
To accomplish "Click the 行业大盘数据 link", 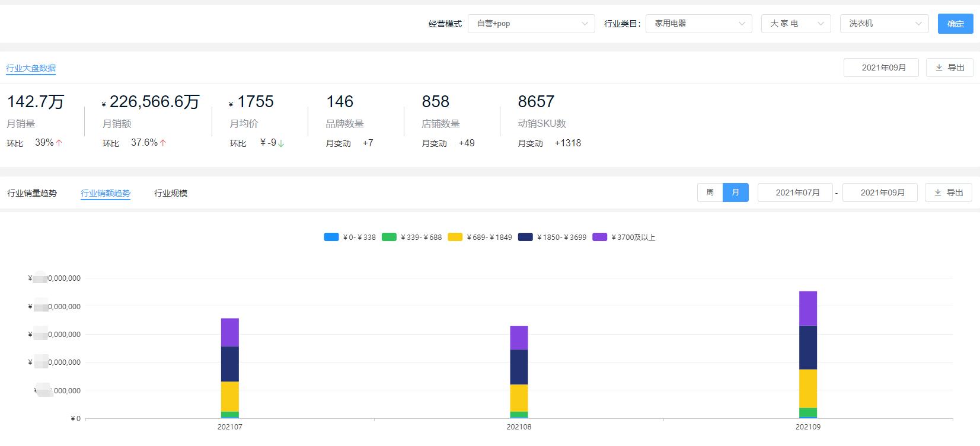I will (x=31, y=68).
